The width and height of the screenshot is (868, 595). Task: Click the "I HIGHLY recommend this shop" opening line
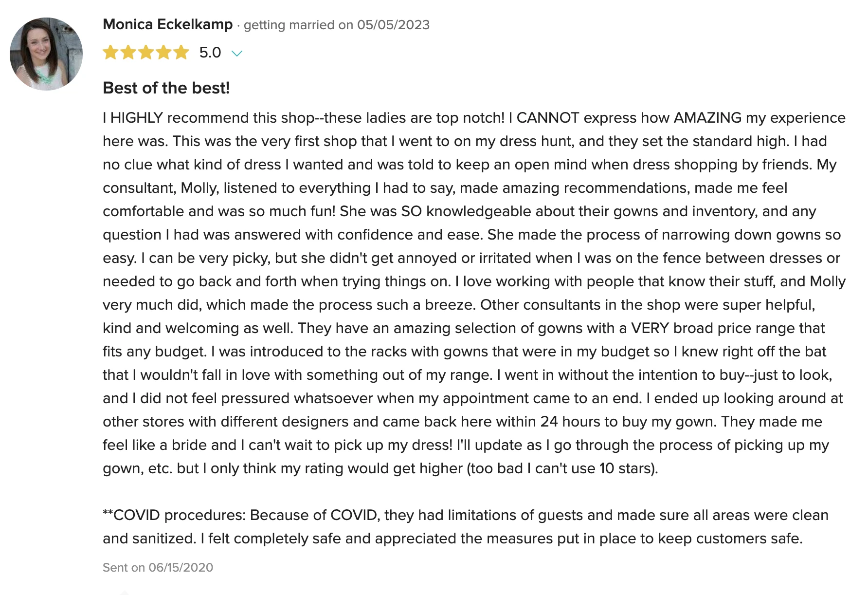(209, 118)
